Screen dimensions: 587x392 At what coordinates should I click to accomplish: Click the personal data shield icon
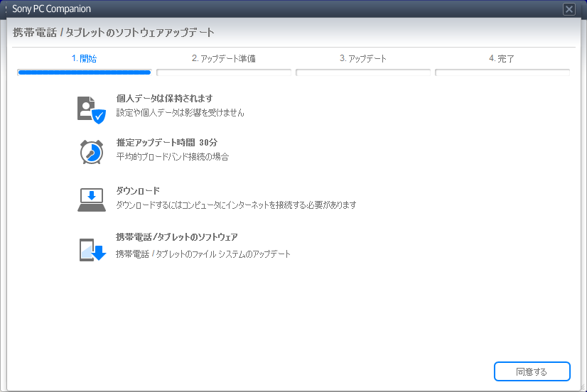(x=92, y=110)
